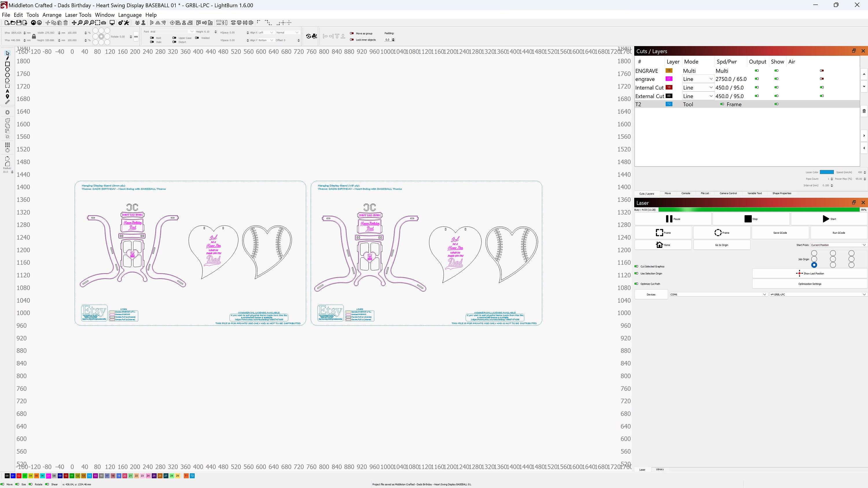This screenshot has height=488, width=868.
Task: Open Device Settings wrench icon
Action: (127, 23)
